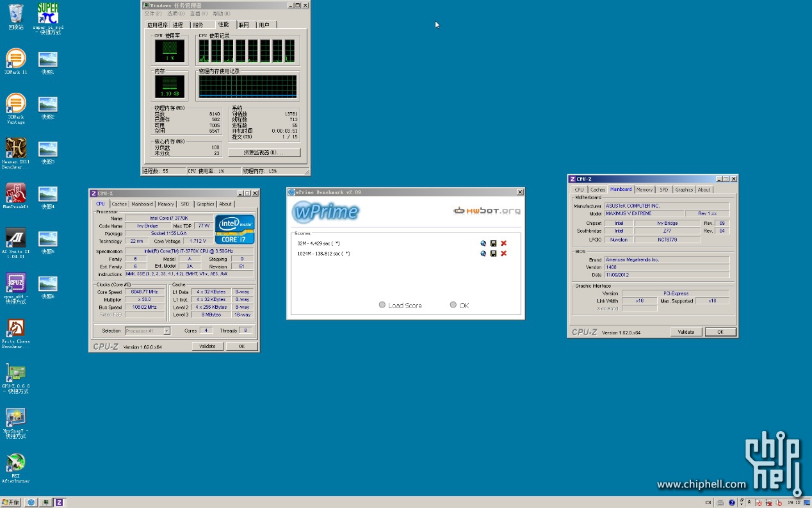The width and height of the screenshot is (812, 508).
Task: Open the hwbot.org logo link in wPrime
Action: (487, 211)
